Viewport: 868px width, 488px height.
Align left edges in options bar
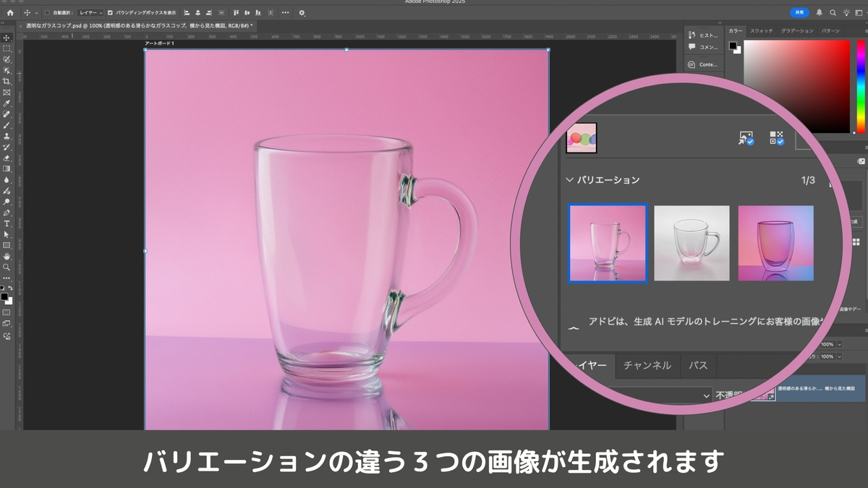click(187, 12)
